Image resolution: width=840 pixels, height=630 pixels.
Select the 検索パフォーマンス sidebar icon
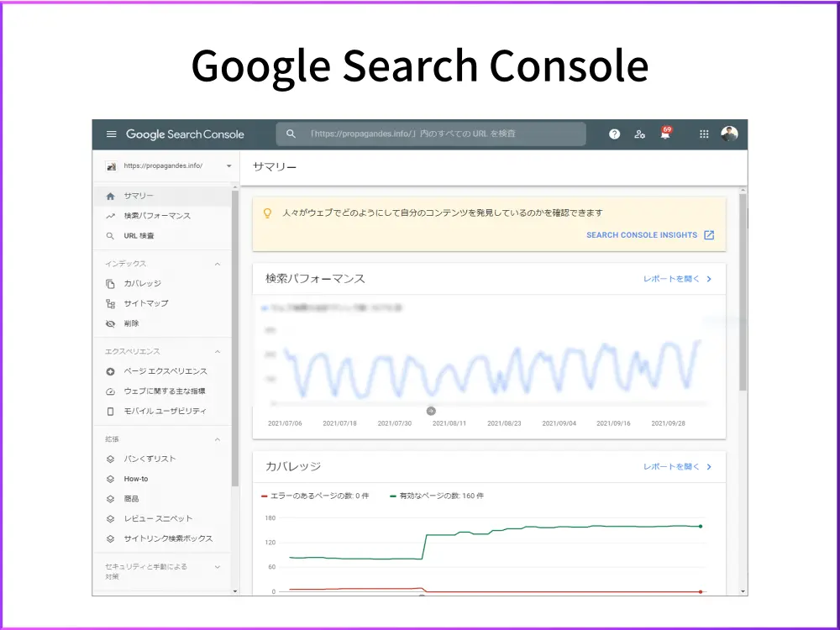tap(112, 215)
